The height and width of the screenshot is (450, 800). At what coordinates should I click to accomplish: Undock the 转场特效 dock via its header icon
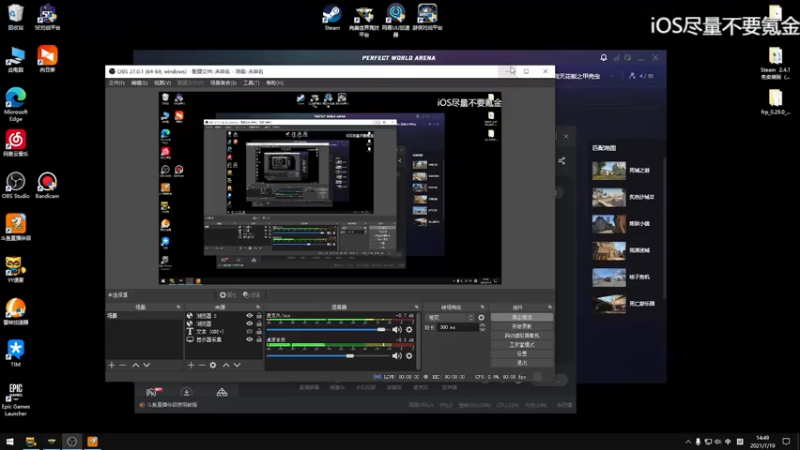click(x=483, y=307)
